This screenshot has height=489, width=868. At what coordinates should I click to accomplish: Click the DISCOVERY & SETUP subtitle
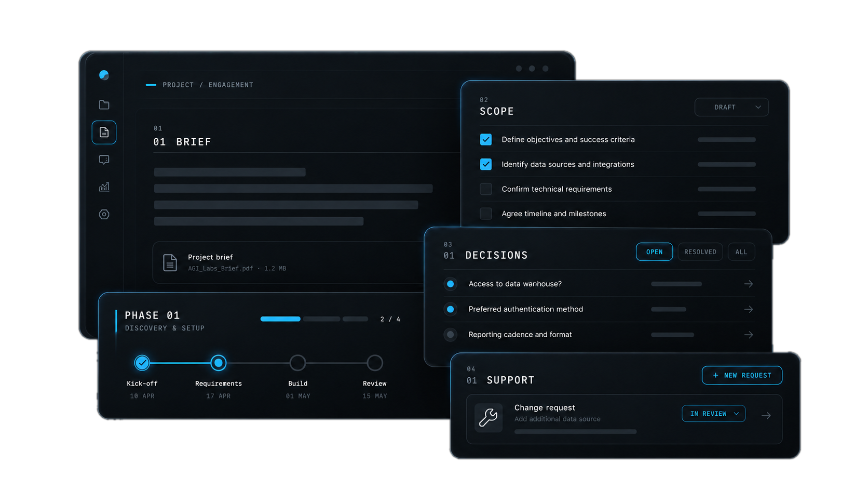[x=165, y=328]
